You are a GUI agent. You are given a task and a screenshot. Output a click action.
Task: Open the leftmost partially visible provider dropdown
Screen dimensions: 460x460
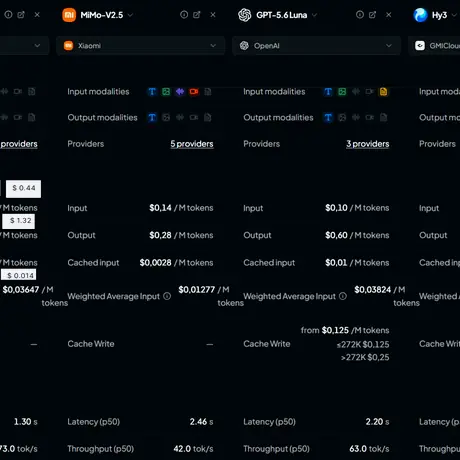coord(24,46)
